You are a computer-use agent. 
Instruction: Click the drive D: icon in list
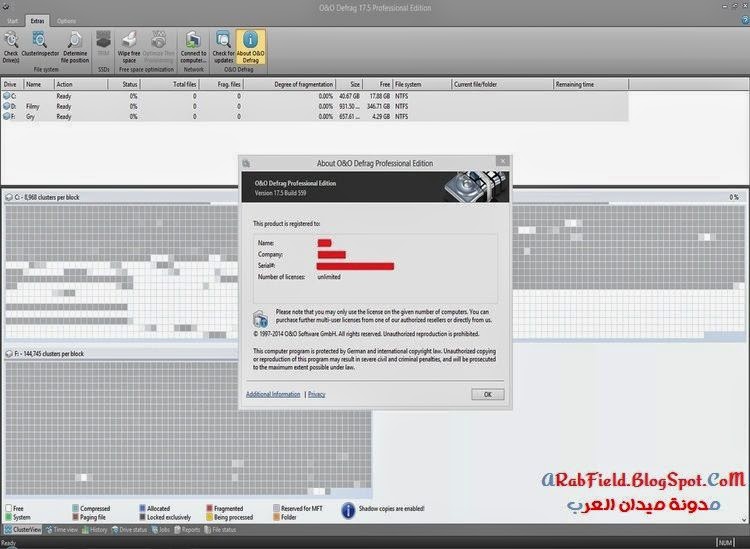click(x=6, y=106)
